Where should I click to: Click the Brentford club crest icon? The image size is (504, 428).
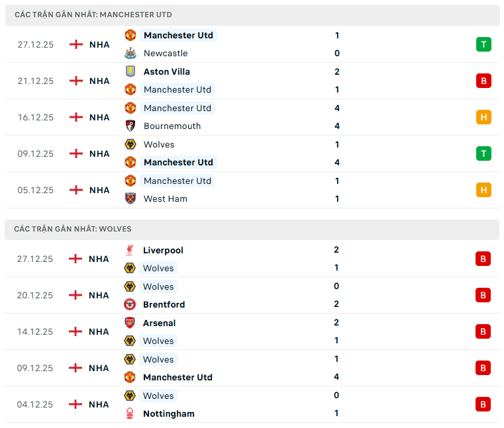[130, 304]
